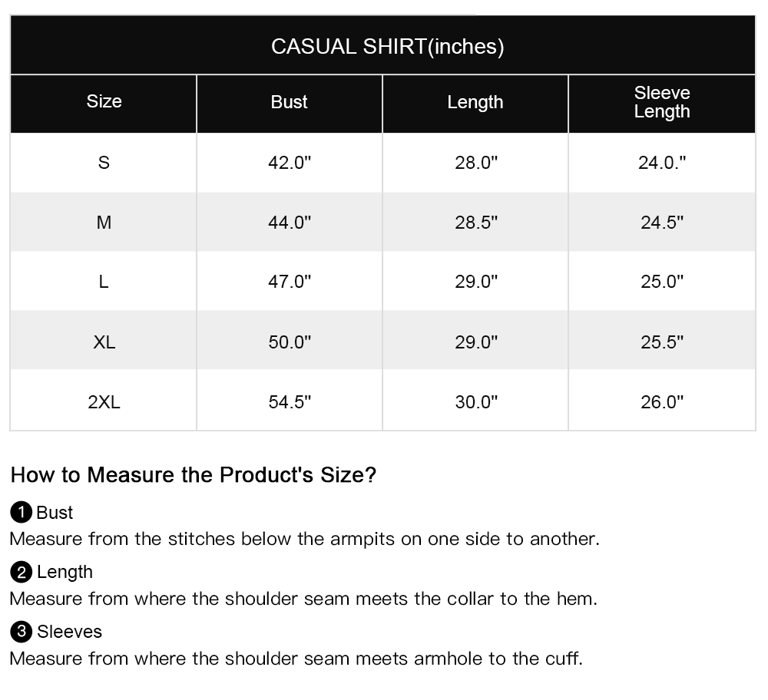768x700 pixels.
Task: Click the How to Measure the Product's Size heading
Action: 194,475
